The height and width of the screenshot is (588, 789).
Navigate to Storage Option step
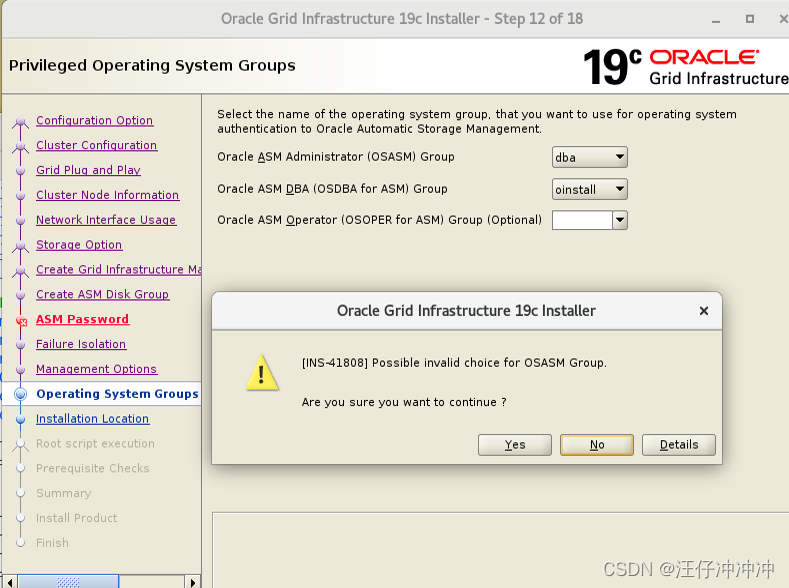coord(79,244)
